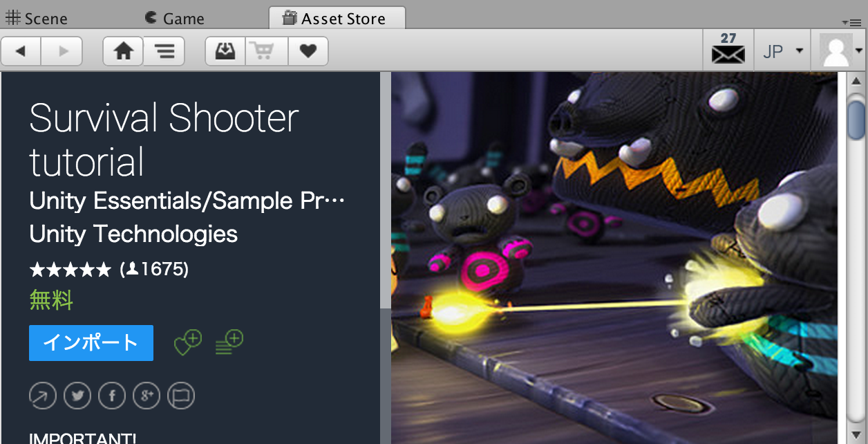Open the Asset Store home page

pos(124,51)
